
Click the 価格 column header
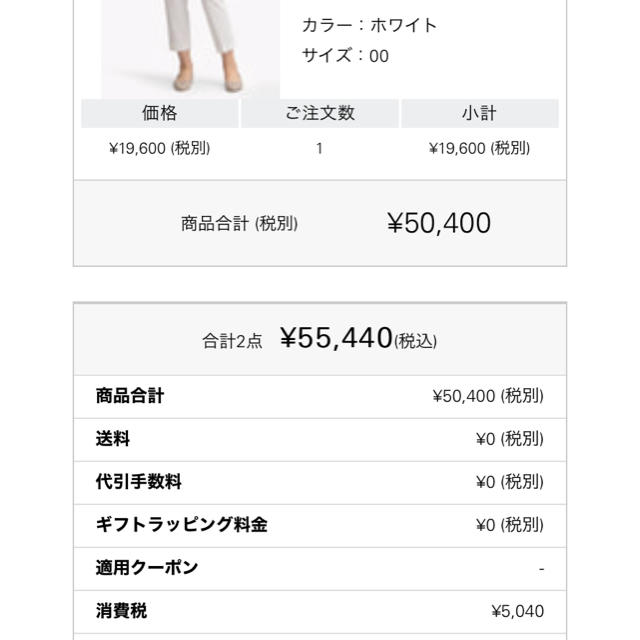point(160,113)
